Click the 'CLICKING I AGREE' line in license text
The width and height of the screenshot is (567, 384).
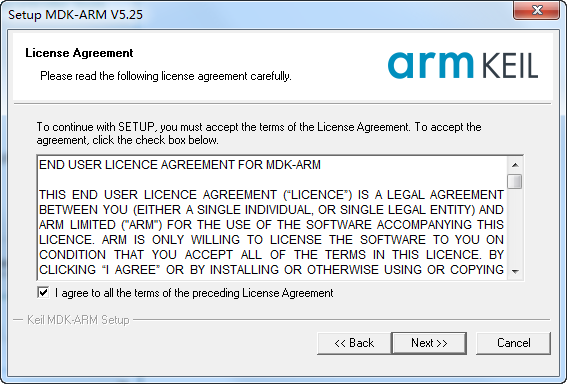(271, 270)
